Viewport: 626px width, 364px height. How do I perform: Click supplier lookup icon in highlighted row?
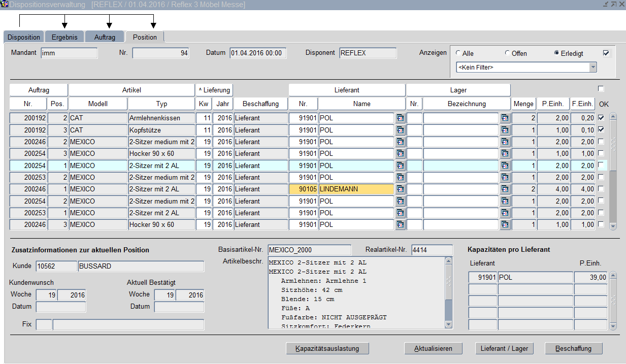(400, 166)
